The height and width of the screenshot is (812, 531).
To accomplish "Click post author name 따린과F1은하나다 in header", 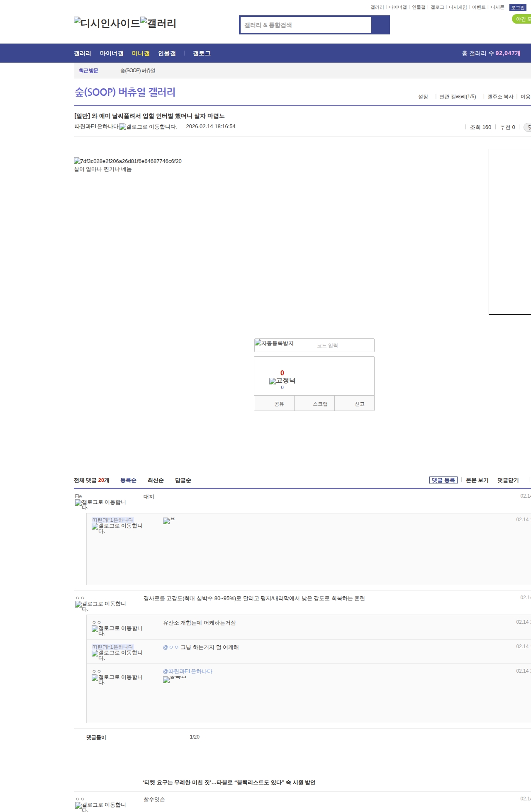I will (96, 126).
